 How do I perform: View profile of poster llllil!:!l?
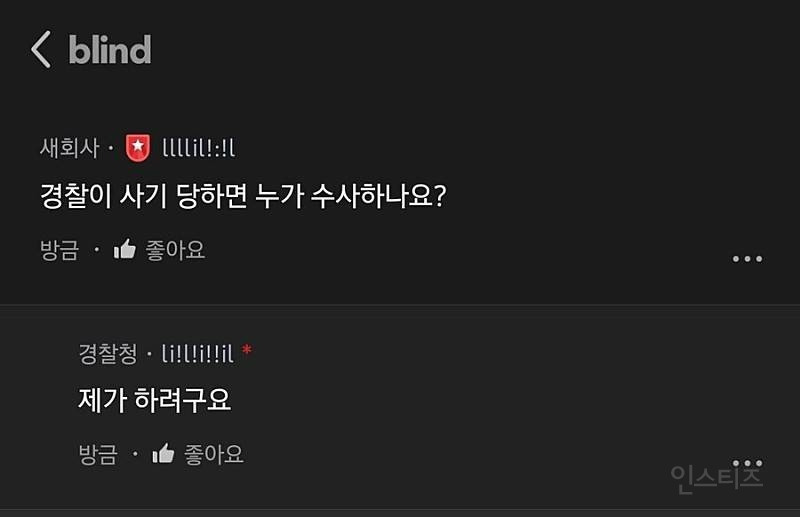(198, 148)
